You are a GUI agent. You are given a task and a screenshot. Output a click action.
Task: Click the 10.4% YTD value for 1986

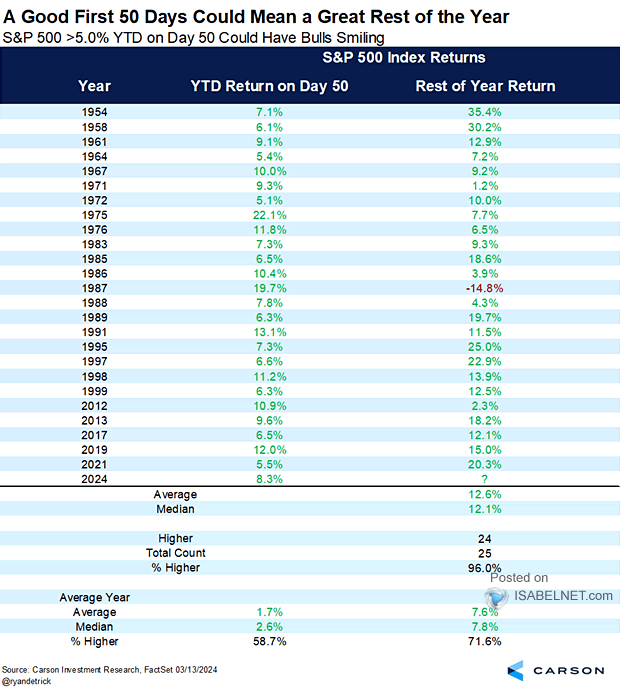pyautogui.click(x=270, y=274)
